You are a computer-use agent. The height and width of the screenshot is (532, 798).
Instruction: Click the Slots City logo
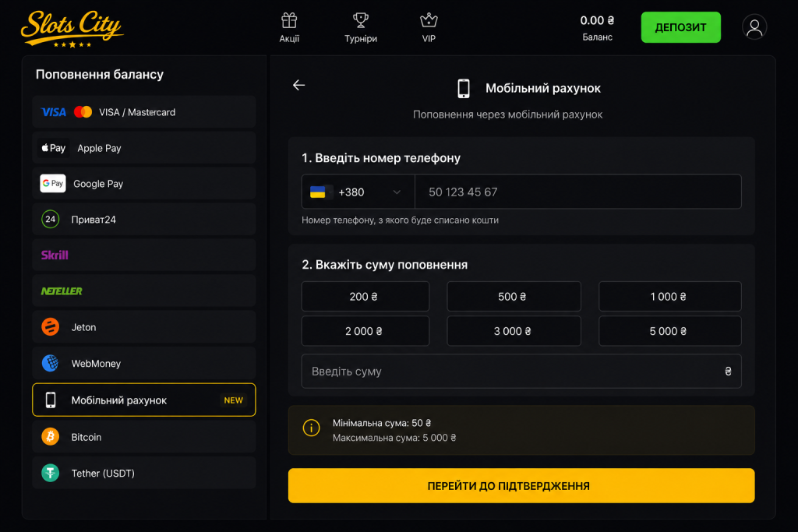72,29
